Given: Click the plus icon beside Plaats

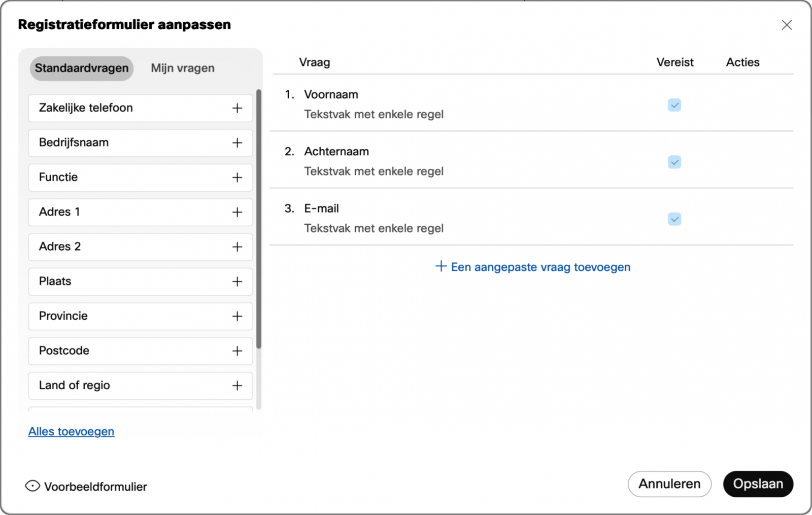Looking at the screenshot, I should click(x=237, y=282).
